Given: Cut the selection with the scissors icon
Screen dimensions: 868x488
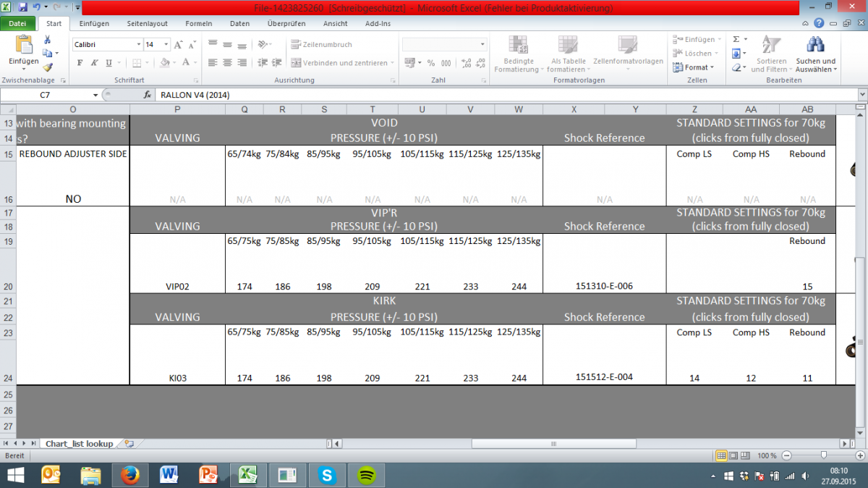Looking at the screenshot, I should point(48,40).
